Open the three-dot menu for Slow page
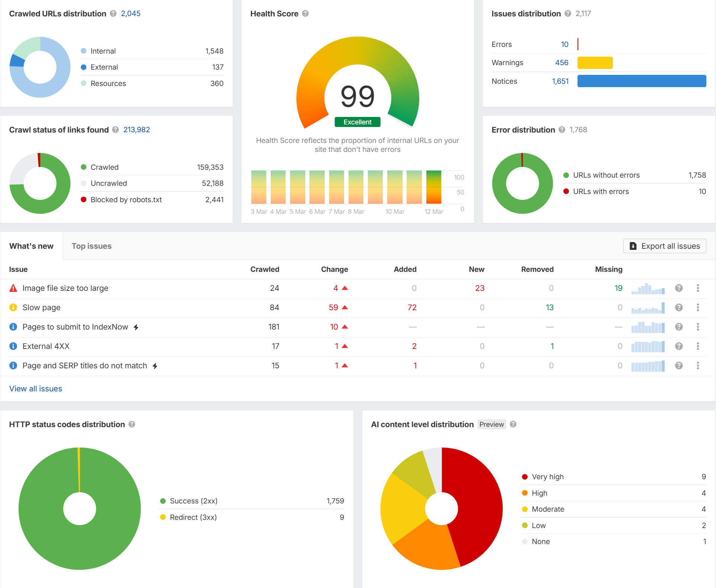 coord(698,307)
